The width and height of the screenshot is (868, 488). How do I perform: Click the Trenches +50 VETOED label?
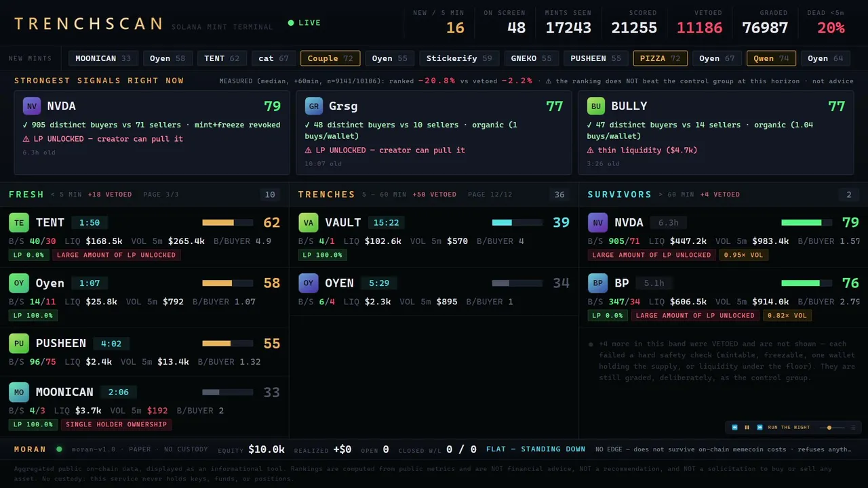434,195
